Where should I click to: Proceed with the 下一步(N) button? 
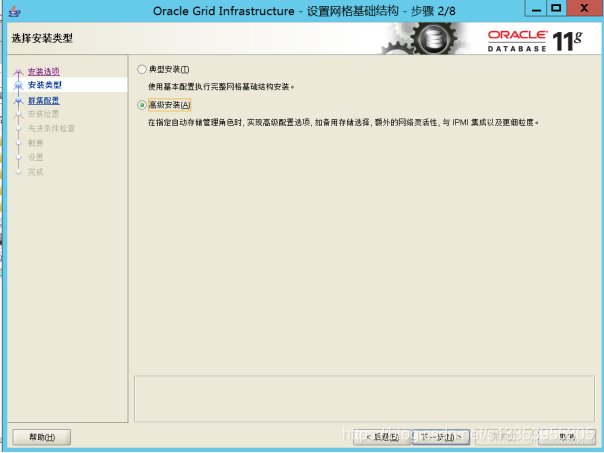pyautogui.click(x=441, y=437)
